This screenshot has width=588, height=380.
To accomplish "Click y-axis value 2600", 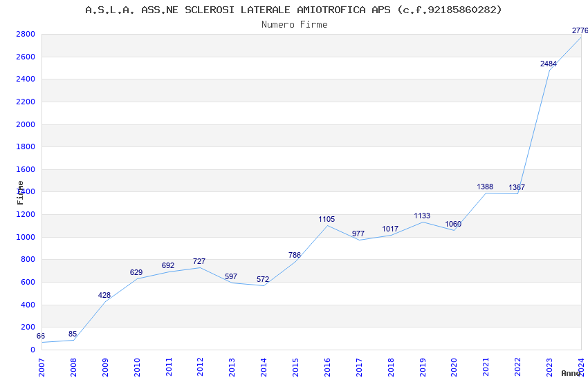I will tap(26, 57).
